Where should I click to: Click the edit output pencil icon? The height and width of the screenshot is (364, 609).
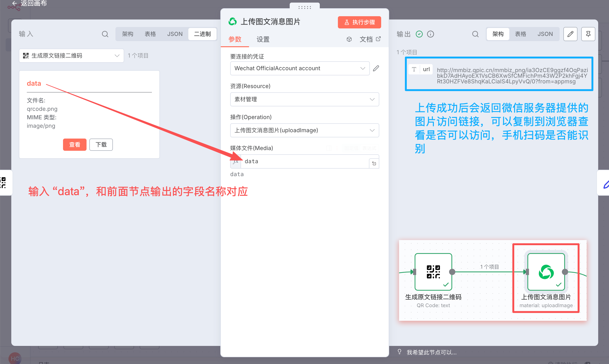pos(570,34)
